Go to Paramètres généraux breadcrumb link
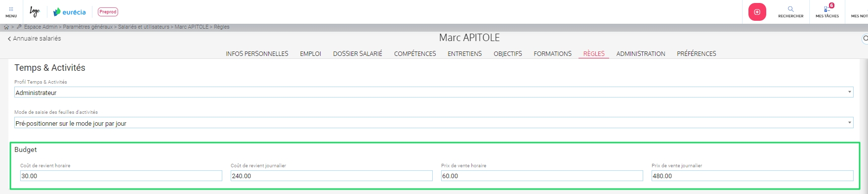 [x=88, y=27]
